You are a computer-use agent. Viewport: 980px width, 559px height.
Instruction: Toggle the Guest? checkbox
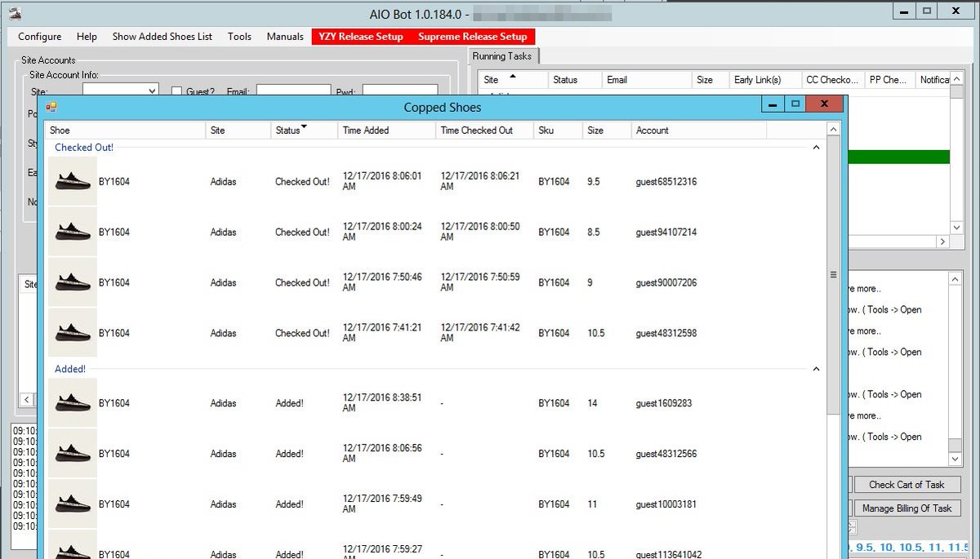click(176, 92)
